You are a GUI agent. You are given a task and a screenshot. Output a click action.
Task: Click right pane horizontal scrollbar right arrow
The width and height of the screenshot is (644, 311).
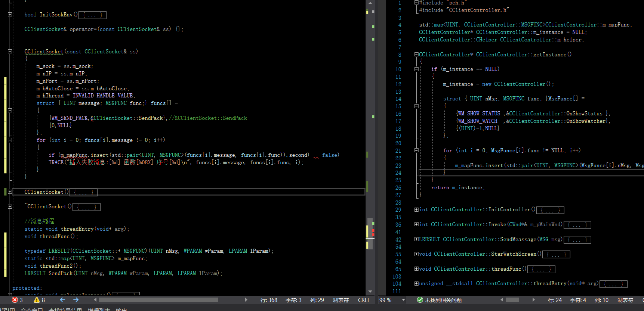[533, 300]
